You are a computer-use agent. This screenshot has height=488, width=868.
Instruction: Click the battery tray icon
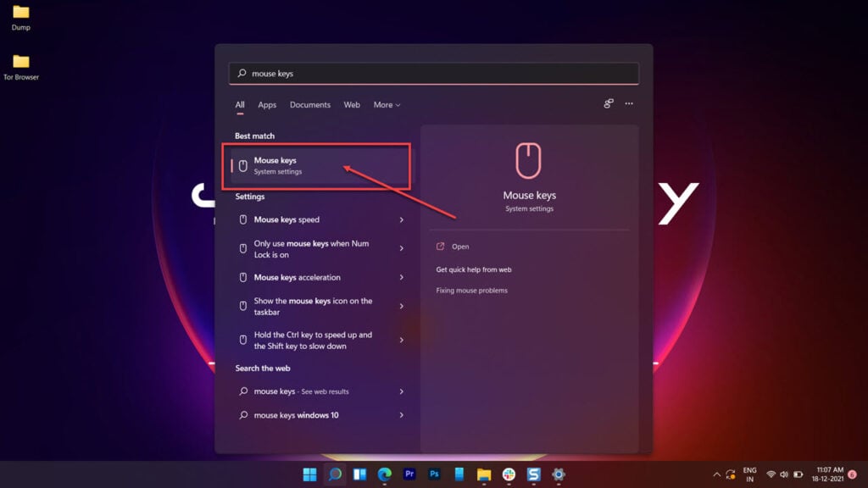(798, 474)
